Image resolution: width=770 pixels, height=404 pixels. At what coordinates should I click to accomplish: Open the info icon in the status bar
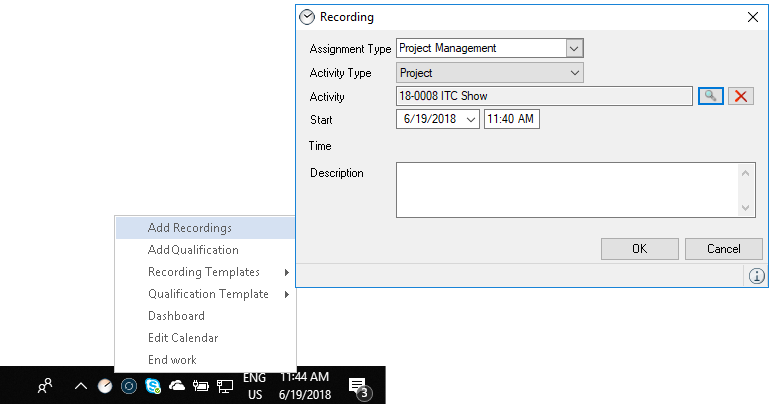[x=756, y=275]
